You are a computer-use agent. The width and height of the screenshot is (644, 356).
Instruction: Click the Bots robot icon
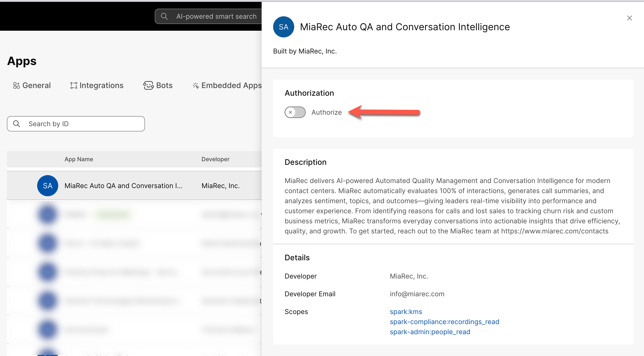[149, 85]
